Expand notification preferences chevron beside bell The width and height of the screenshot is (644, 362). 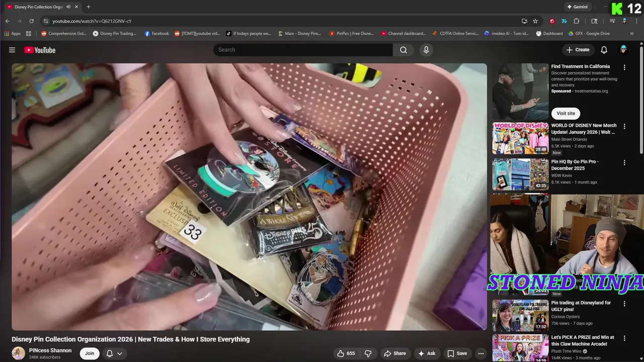click(120, 353)
